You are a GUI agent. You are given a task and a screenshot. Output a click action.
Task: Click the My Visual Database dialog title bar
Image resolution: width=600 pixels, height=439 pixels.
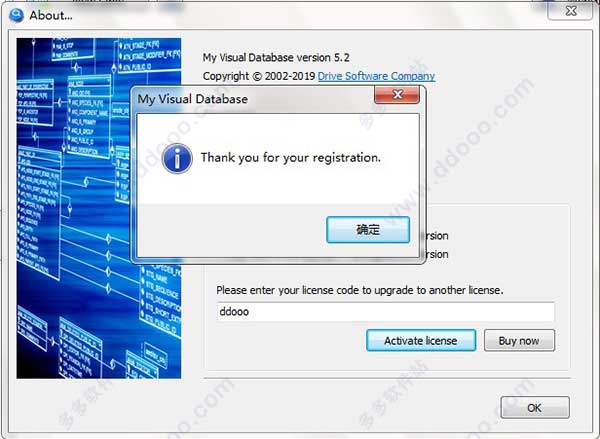coord(253,99)
